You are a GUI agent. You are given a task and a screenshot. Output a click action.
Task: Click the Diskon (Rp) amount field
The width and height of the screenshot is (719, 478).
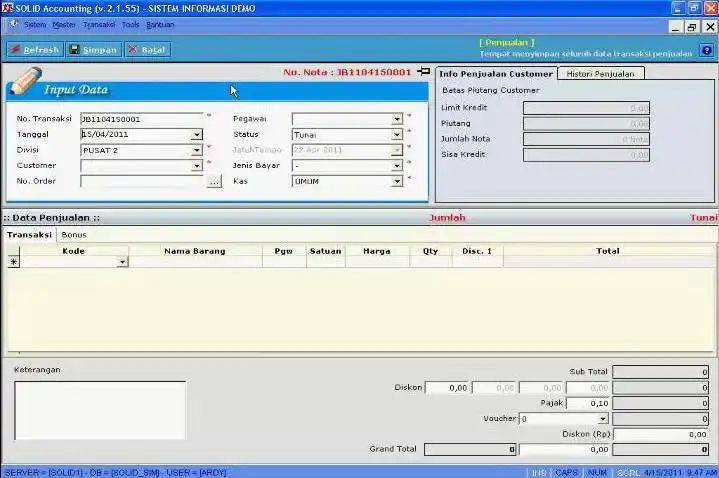pos(661,434)
